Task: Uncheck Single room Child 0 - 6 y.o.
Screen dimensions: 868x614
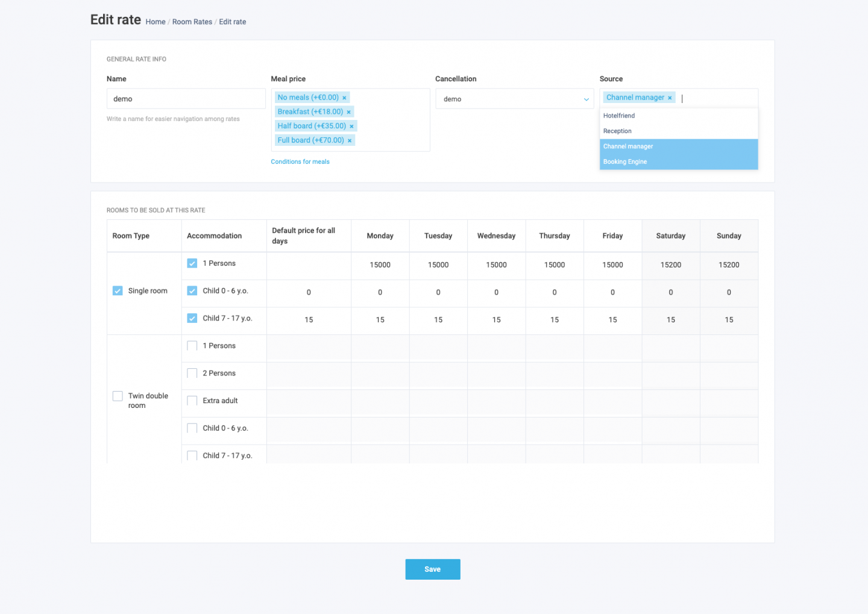Action: tap(192, 291)
